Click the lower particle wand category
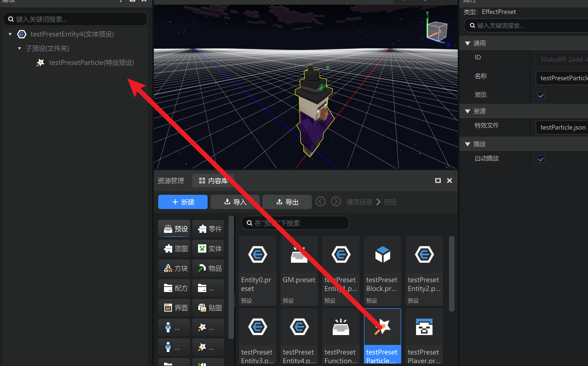Viewport: 588px width, 366px height. click(x=208, y=347)
